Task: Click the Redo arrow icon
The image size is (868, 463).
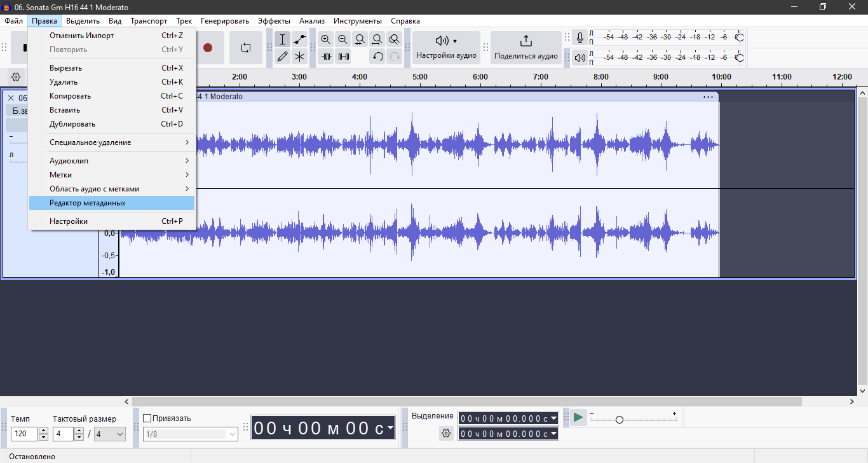Action: click(x=395, y=56)
